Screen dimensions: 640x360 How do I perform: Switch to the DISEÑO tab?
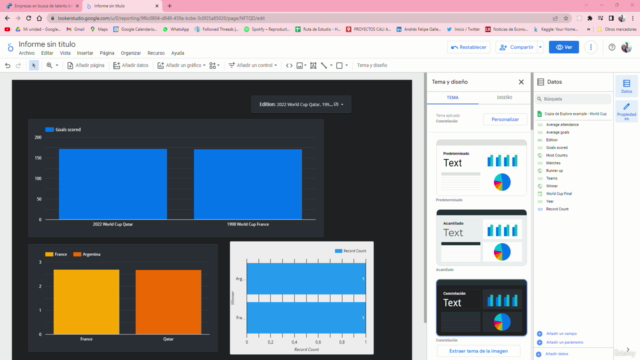pos(504,98)
